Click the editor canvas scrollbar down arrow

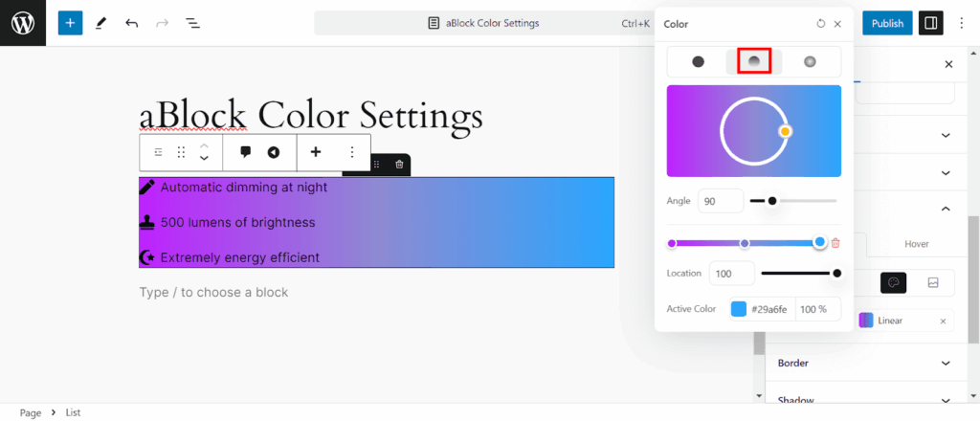(x=759, y=395)
